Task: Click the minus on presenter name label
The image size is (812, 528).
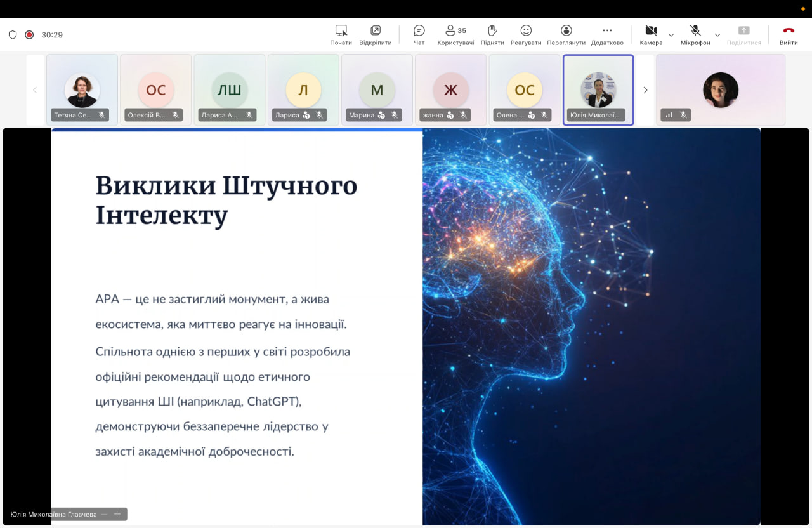Action: click(105, 514)
